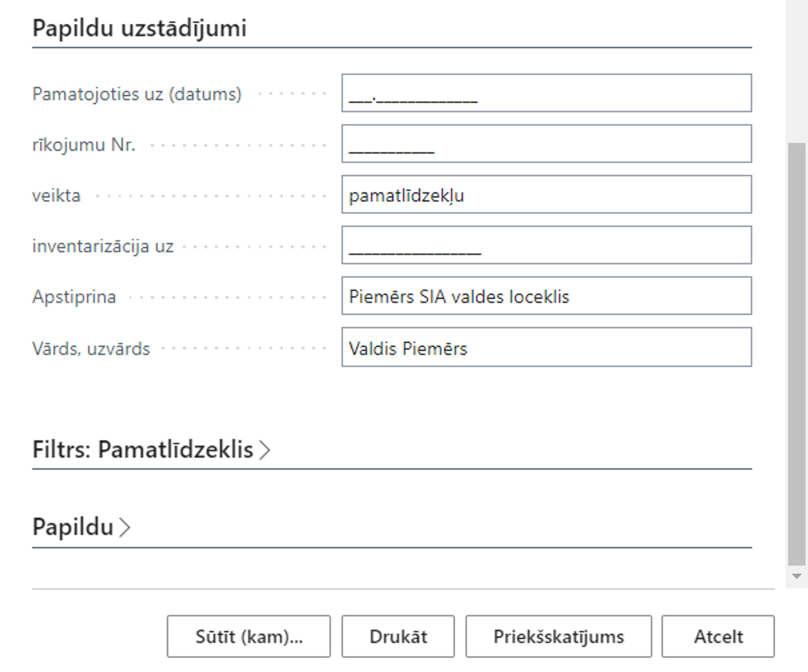Click the chevron arrow beside Papildu
808x672 pixels.
125,527
